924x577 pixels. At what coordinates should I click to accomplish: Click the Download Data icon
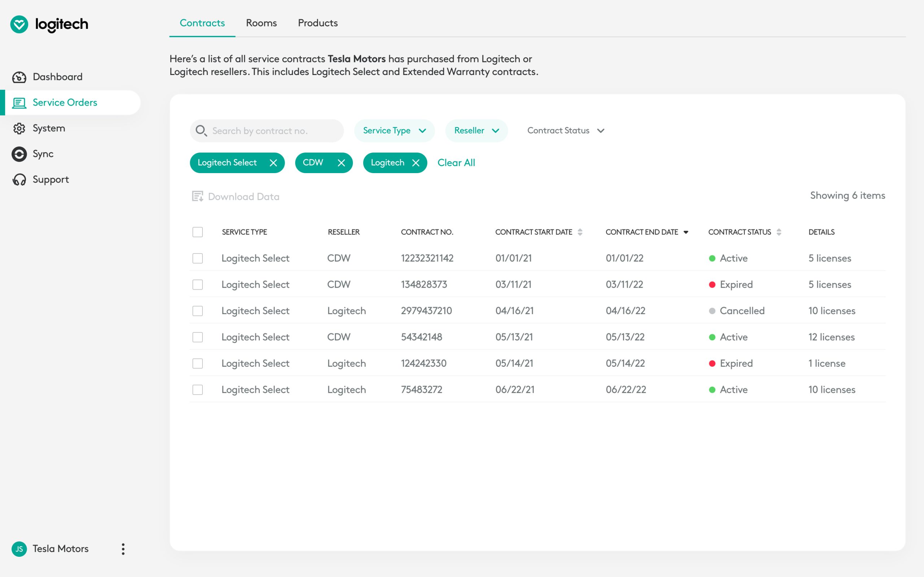pyautogui.click(x=197, y=196)
